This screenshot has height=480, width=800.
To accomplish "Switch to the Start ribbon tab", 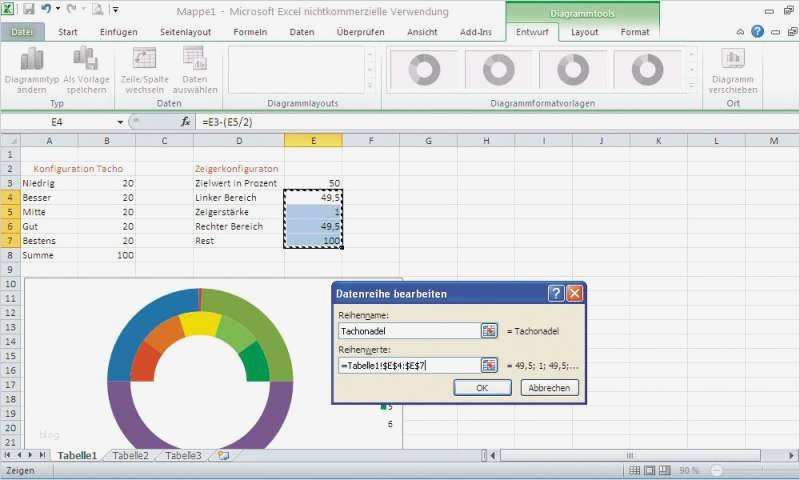I will (x=68, y=32).
